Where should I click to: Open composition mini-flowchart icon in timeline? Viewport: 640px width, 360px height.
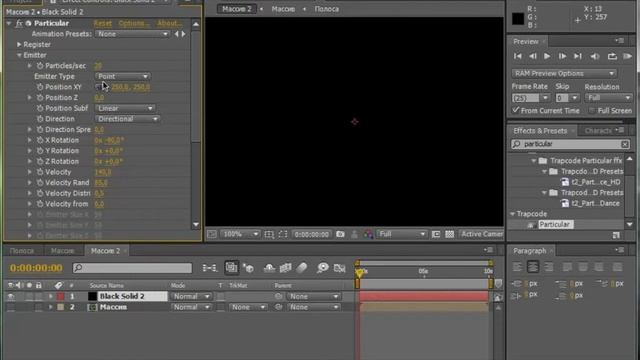click(x=209, y=268)
